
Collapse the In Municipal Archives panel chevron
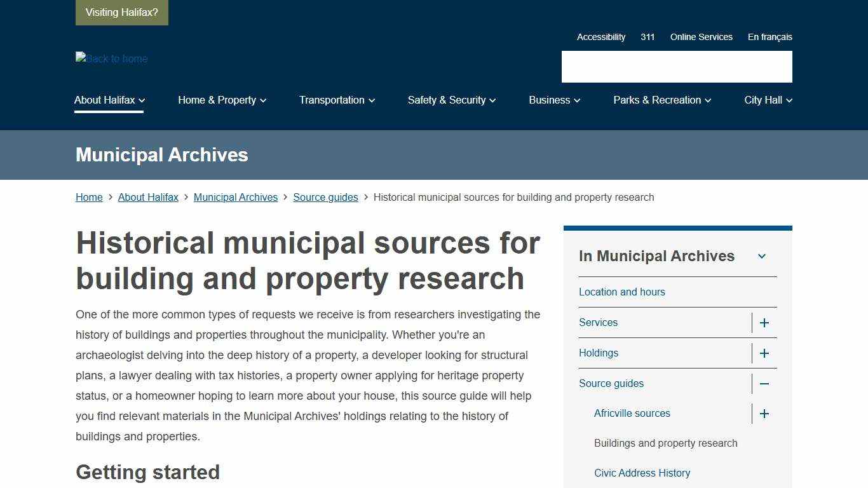pos(762,256)
